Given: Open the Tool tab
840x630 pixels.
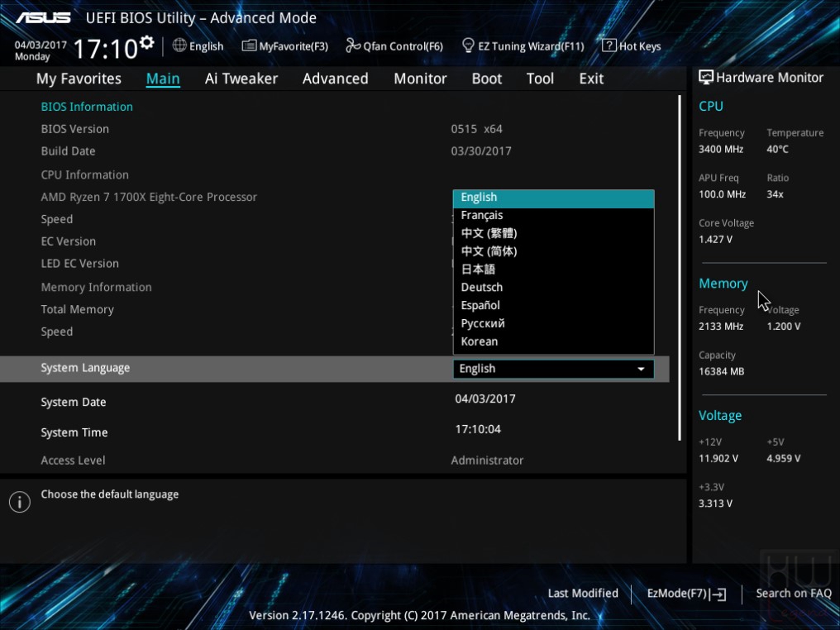Looking at the screenshot, I should (x=540, y=79).
